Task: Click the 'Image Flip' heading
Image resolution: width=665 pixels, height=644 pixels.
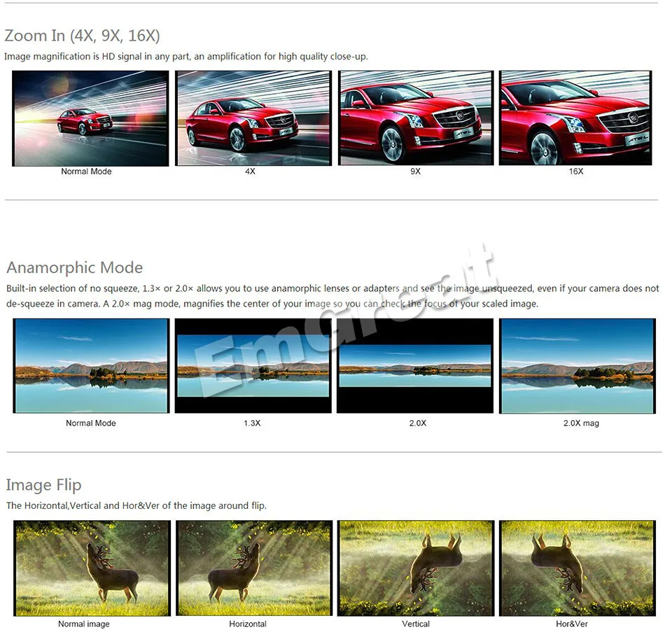Action: click(x=43, y=485)
